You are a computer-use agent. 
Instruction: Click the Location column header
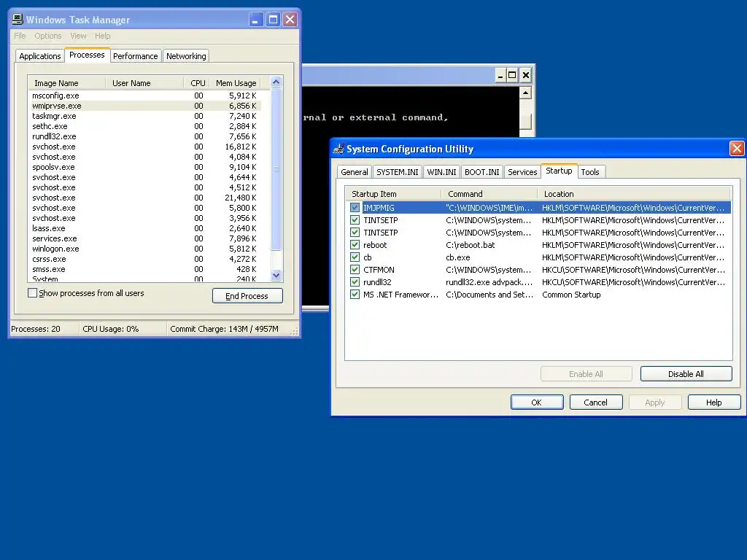[634, 194]
